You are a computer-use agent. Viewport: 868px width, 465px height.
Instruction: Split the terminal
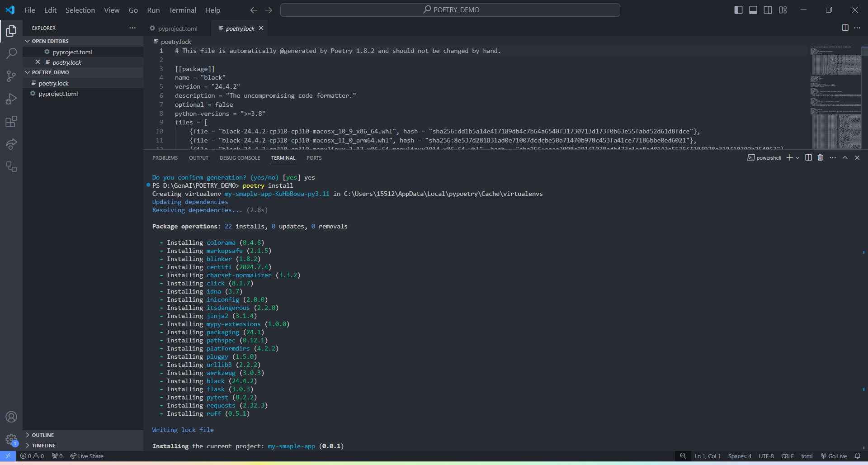808,157
